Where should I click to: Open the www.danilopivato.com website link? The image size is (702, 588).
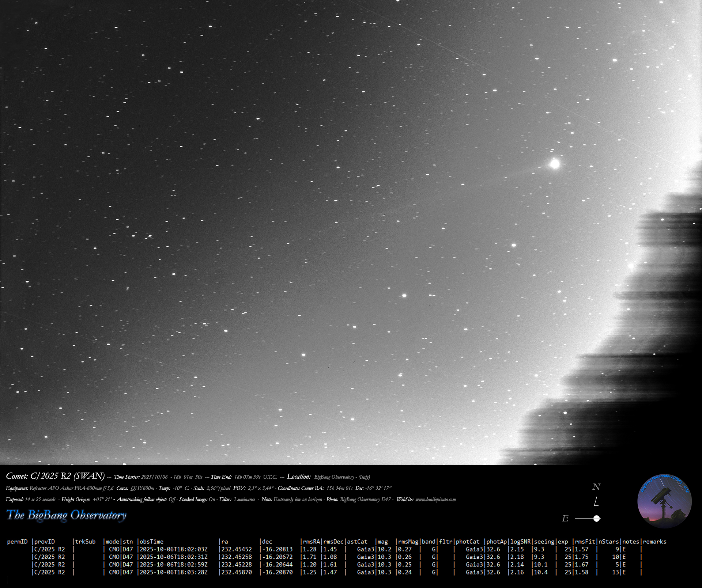coord(435,500)
